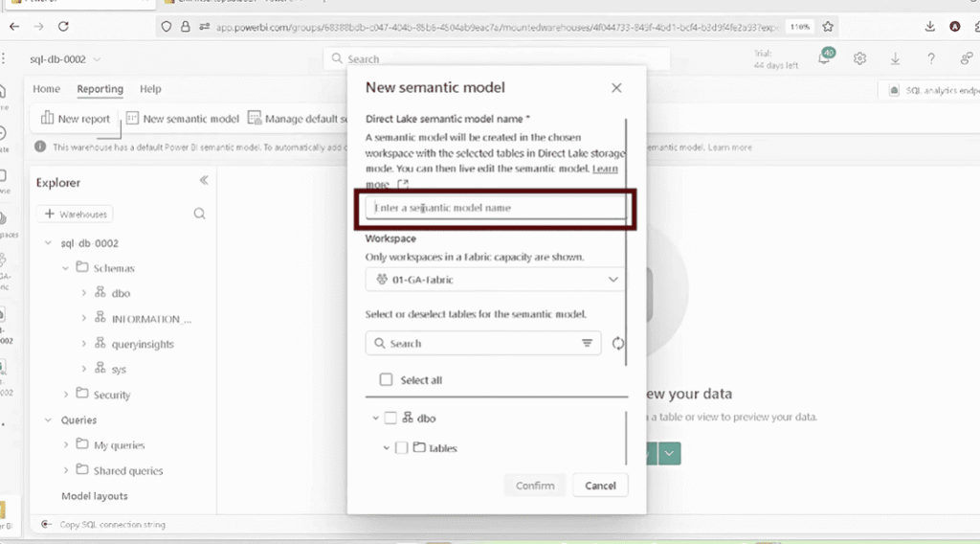Click the Learn more external link icon
The width and height of the screenshot is (980, 544).
[x=403, y=184]
